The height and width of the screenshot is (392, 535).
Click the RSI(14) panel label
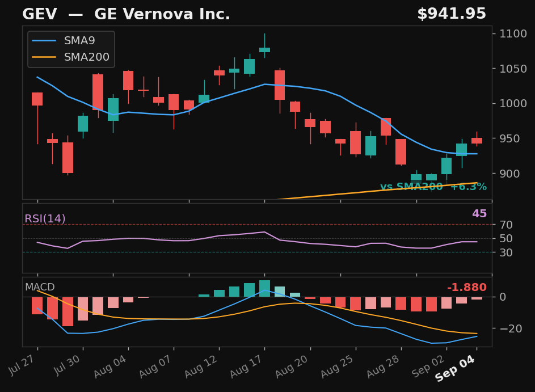45,218
